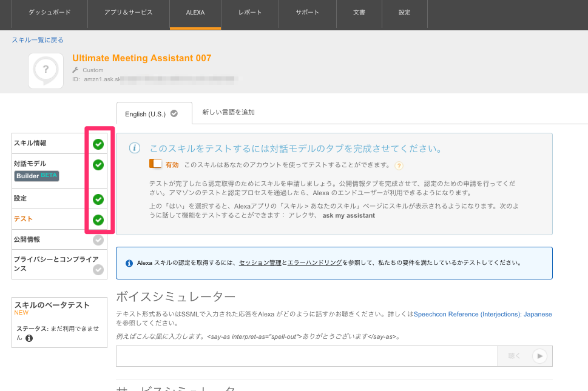Toggle the 有効 skill testing switch
This screenshot has height=391, width=588.
pos(155,164)
